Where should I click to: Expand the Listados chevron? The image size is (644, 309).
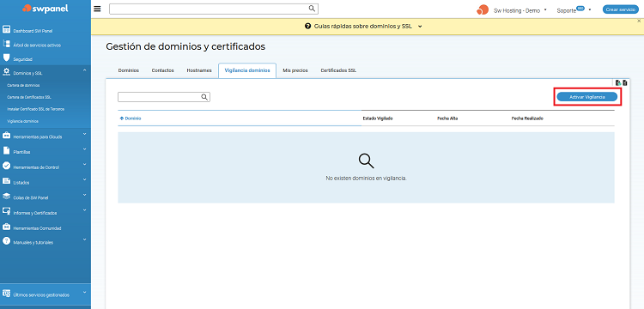pos(85,179)
